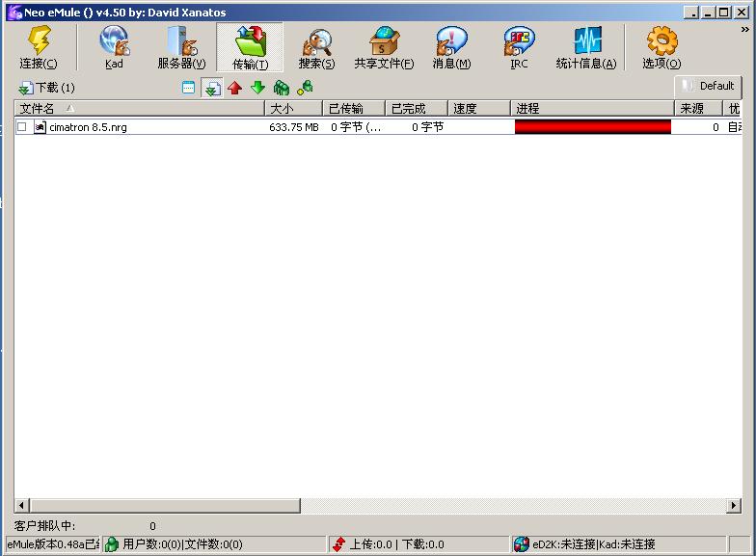The width and height of the screenshot is (756, 556).
Task: Open the Servers (服务器) page
Action: click(x=181, y=47)
